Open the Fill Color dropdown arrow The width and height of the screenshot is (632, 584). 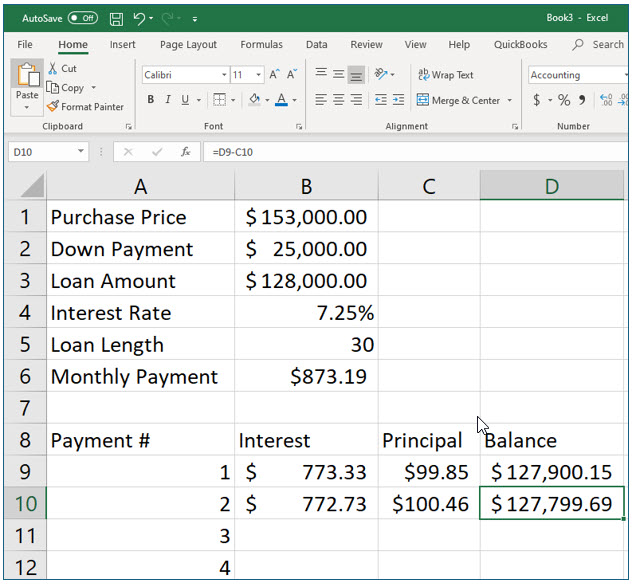(x=267, y=100)
